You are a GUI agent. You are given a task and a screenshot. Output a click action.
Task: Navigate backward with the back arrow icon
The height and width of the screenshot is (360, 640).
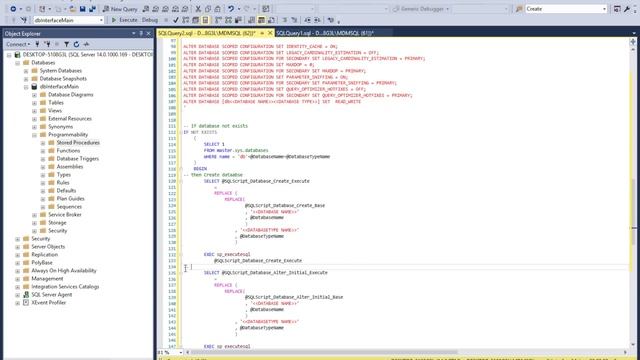[x=13, y=9]
